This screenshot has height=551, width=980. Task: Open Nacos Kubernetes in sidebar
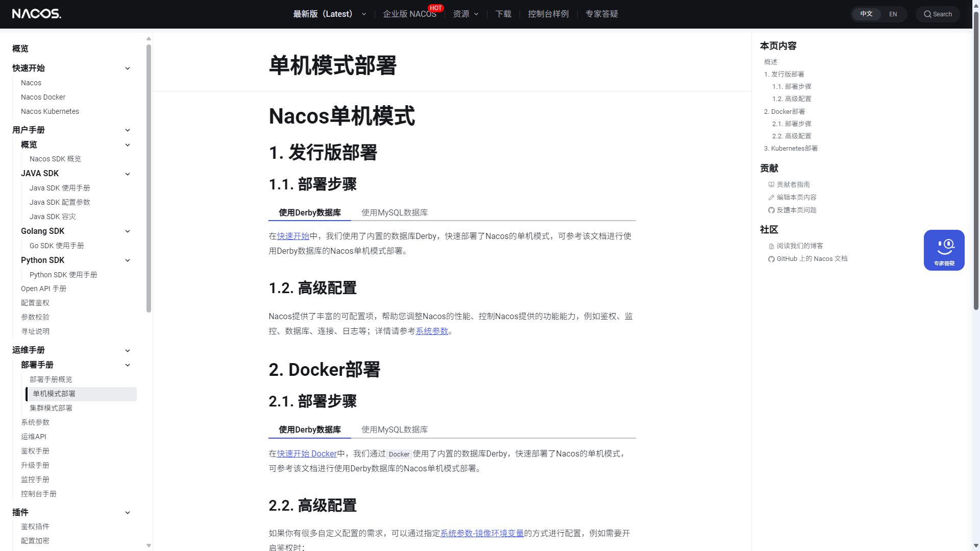(50, 111)
